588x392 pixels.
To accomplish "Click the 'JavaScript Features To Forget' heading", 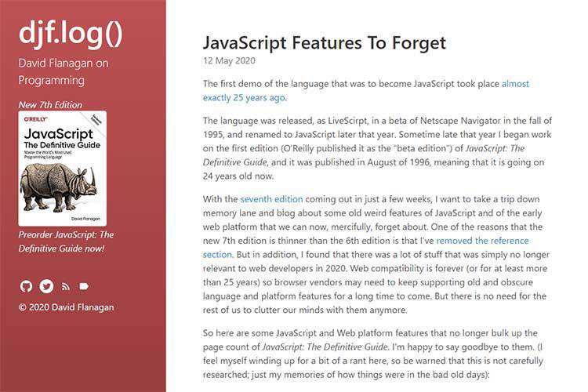I will pyautogui.click(x=324, y=42).
